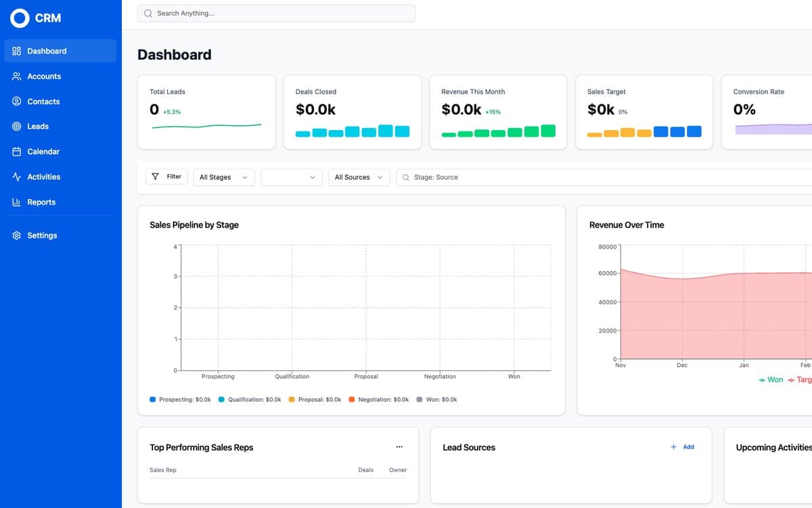Click the Won gray legend swatch
This screenshot has height=508, width=812.
click(420, 400)
